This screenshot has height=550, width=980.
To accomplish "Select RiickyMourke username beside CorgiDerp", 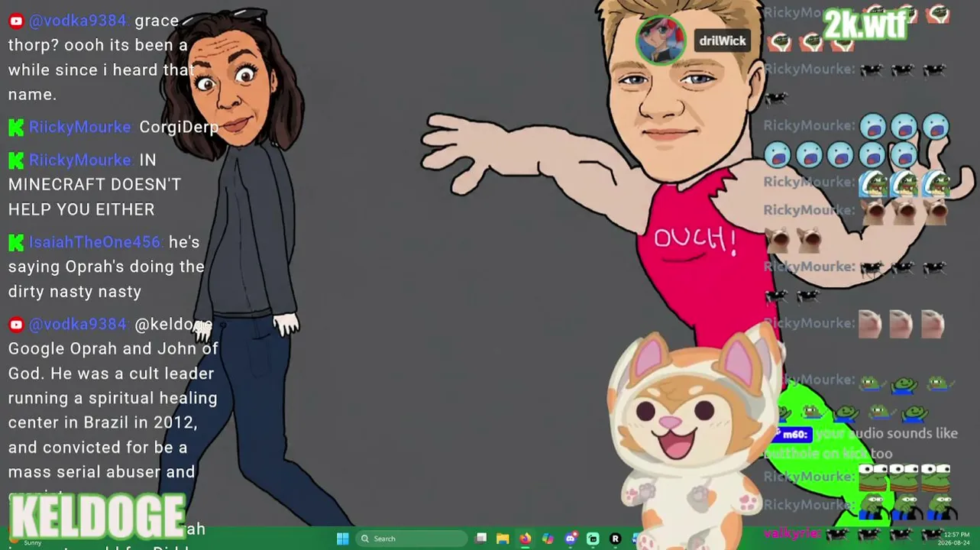I will pos(79,128).
